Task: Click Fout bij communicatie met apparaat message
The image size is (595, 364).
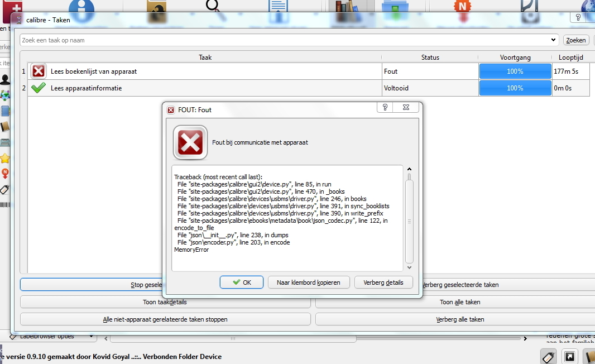Action: coord(260,142)
